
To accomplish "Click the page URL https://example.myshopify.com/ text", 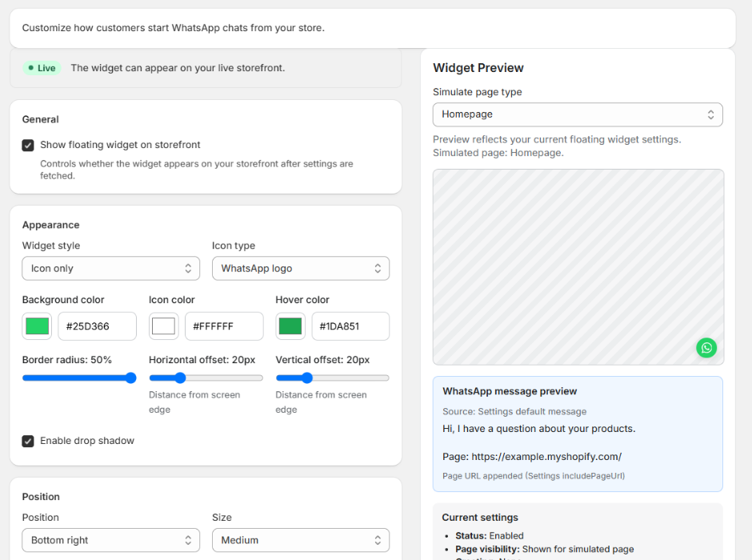I will 546,457.
